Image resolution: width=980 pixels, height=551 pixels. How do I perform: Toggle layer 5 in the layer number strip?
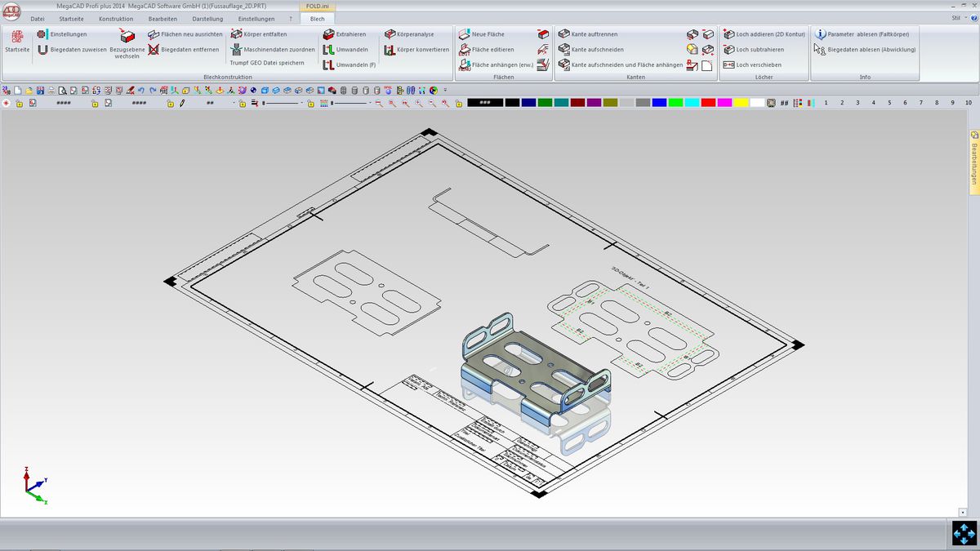pos(889,103)
